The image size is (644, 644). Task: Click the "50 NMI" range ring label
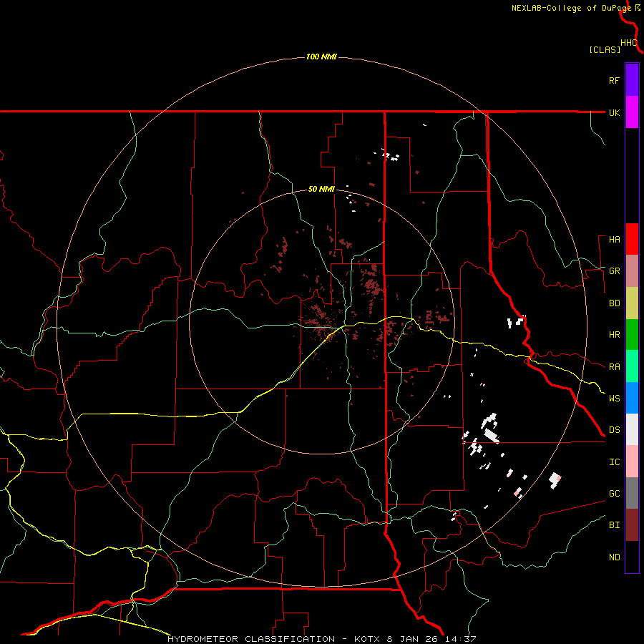pyautogui.click(x=321, y=189)
